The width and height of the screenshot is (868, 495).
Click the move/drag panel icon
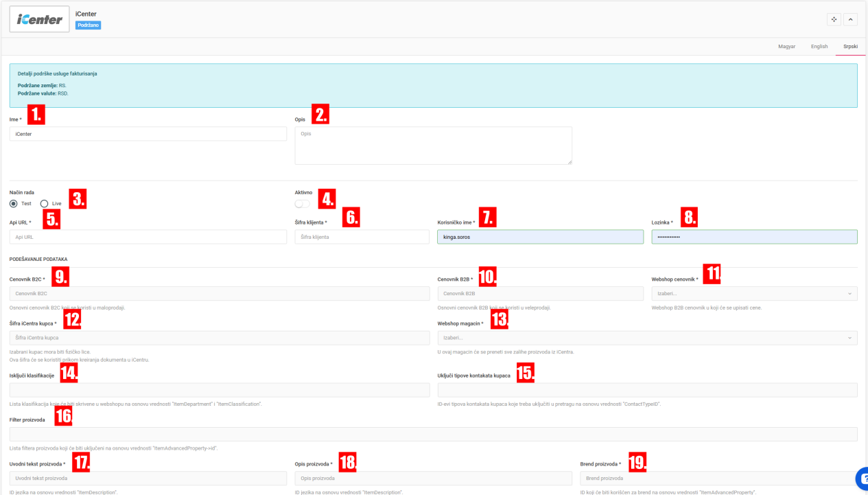[x=834, y=19]
